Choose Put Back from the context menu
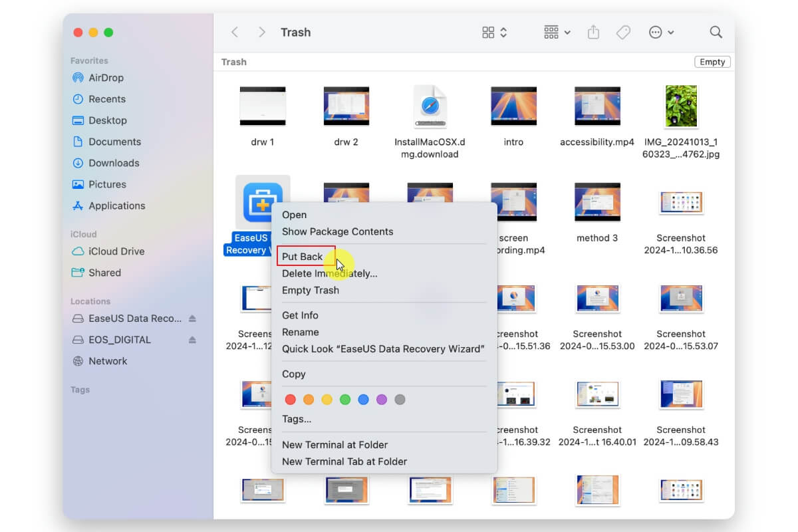This screenshot has height=532, width=798. pos(303,257)
